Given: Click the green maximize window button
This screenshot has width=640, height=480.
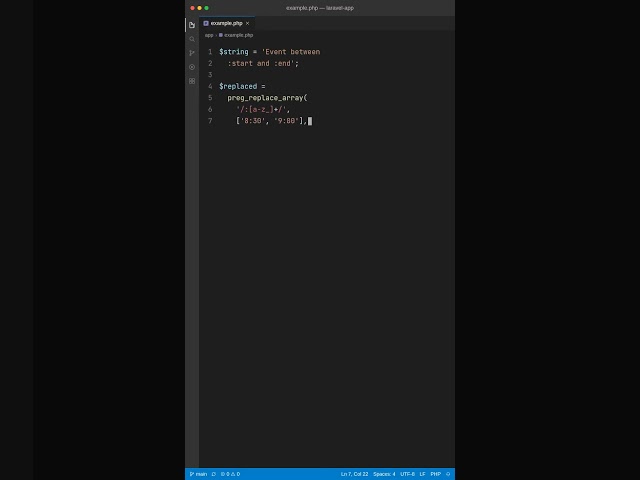Looking at the screenshot, I should click(207, 8).
